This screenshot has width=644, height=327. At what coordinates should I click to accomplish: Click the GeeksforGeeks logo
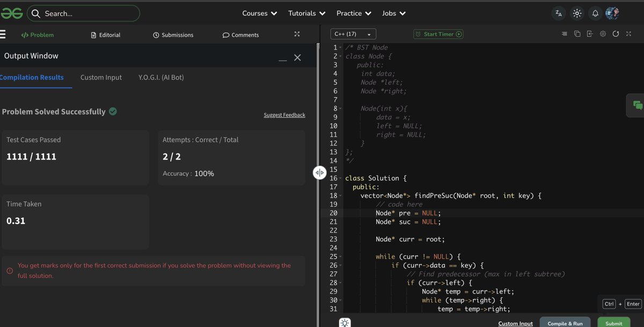pyautogui.click(x=11, y=13)
